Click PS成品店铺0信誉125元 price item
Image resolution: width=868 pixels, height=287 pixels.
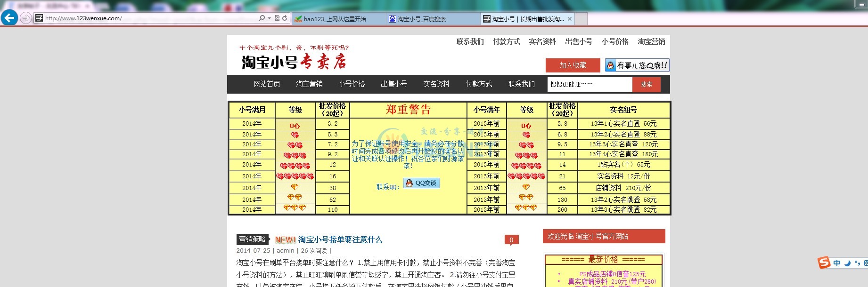tap(613, 274)
